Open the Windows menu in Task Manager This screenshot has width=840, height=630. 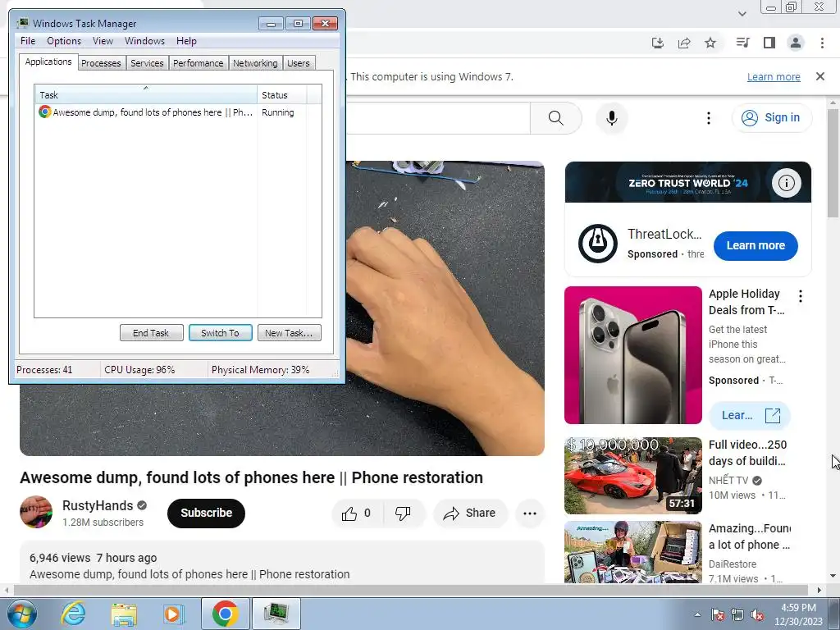pos(144,41)
